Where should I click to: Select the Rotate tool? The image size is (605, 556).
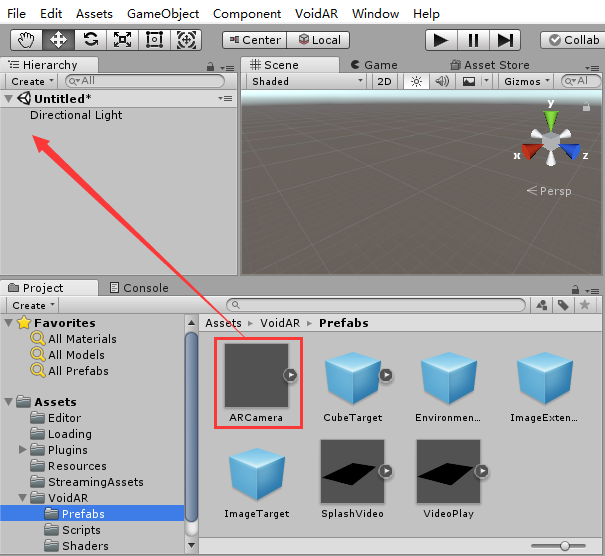pos(90,40)
